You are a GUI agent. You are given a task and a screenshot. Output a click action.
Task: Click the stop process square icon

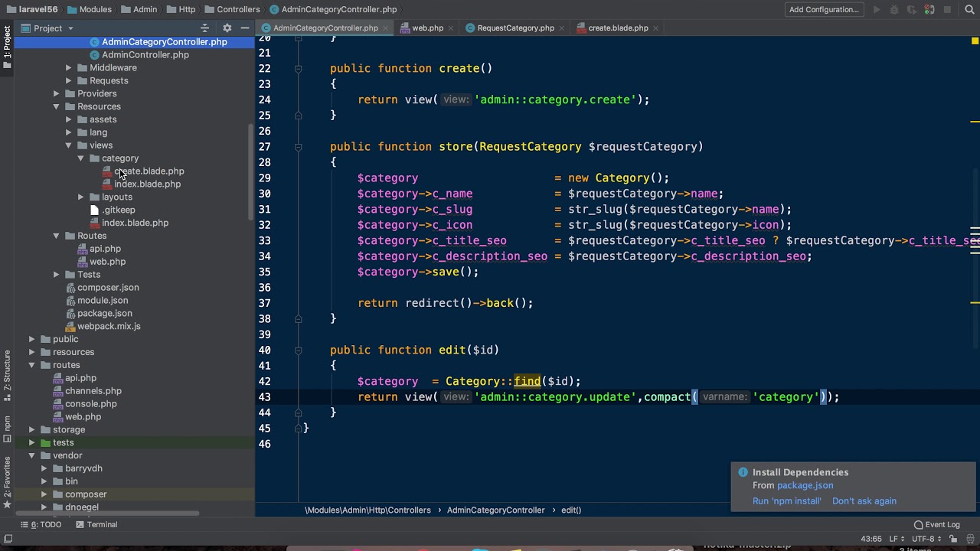tap(947, 9)
